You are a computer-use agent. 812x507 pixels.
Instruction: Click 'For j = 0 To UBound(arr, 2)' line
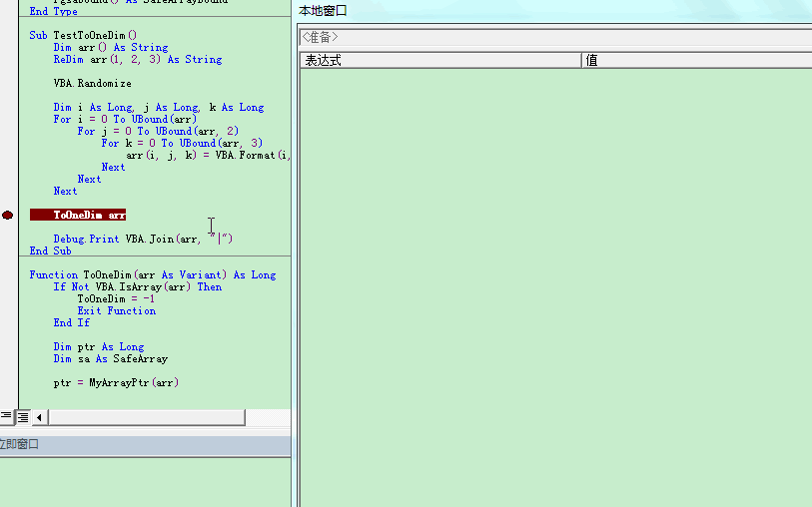[x=158, y=131]
